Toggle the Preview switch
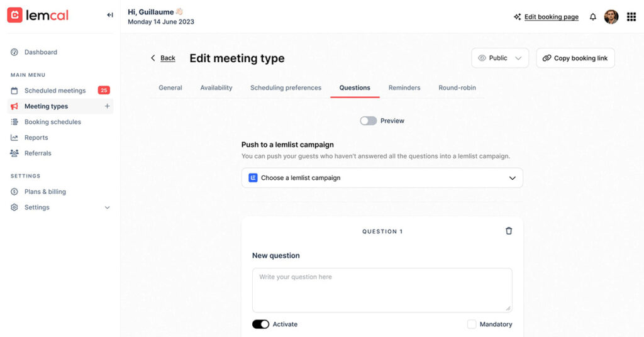644x337 pixels. tap(369, 121)
